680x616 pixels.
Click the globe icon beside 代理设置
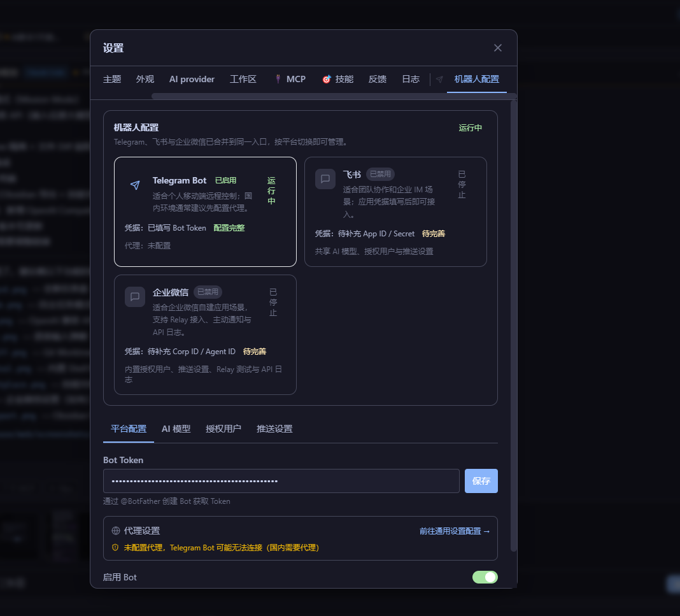click(x=116, y=531)
